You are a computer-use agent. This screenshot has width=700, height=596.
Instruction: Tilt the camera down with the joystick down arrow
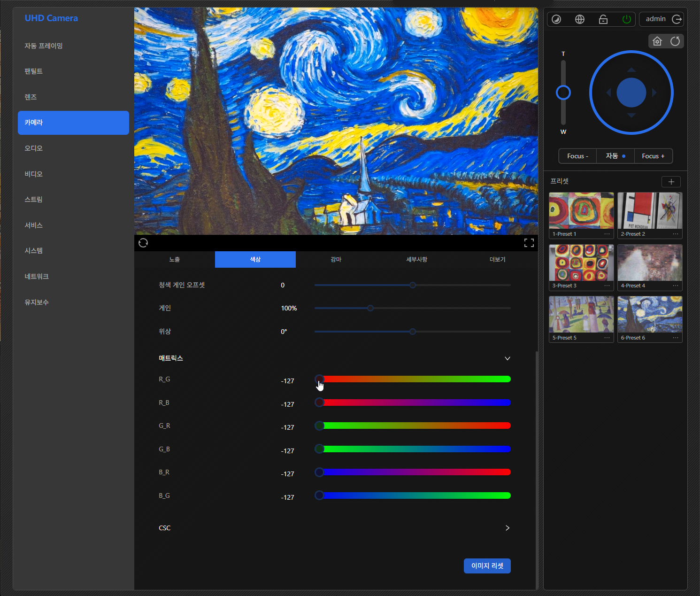pyautogui.click(x=631, y=115)
